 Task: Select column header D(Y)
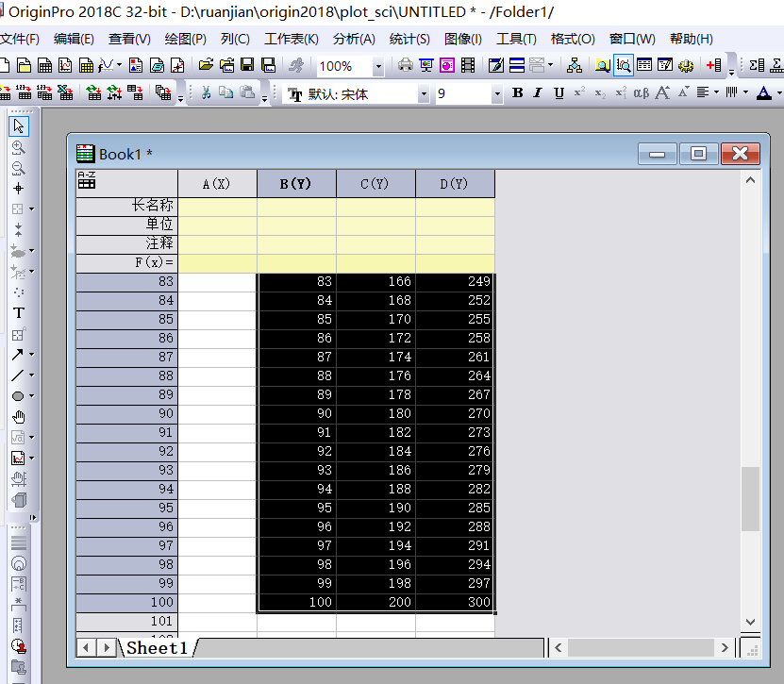pyautogui.click(x=455, y=183)
